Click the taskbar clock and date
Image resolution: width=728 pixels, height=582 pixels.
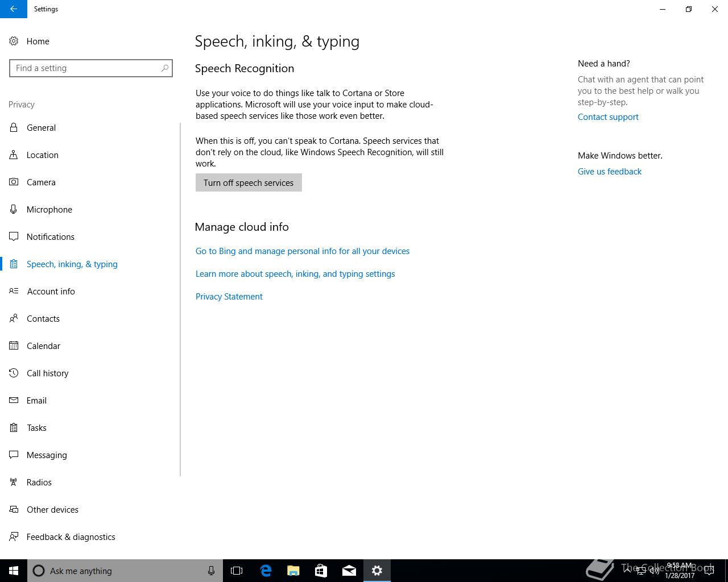point(680,571)
